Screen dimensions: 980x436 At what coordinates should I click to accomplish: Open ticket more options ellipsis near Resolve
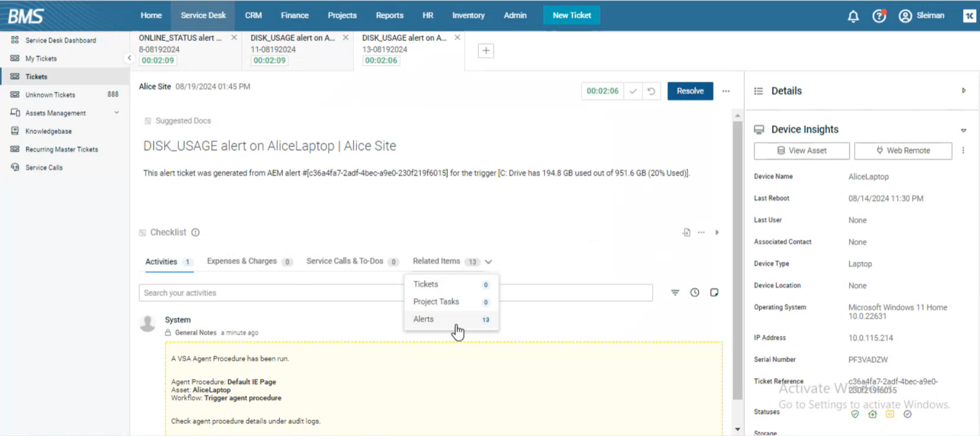726,91
